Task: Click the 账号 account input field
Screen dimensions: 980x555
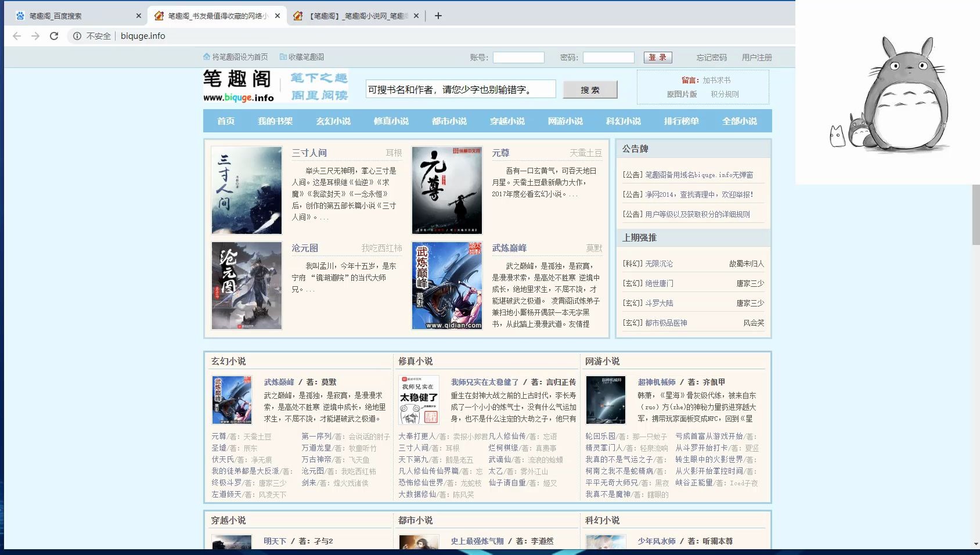Action: coord(518,57)
